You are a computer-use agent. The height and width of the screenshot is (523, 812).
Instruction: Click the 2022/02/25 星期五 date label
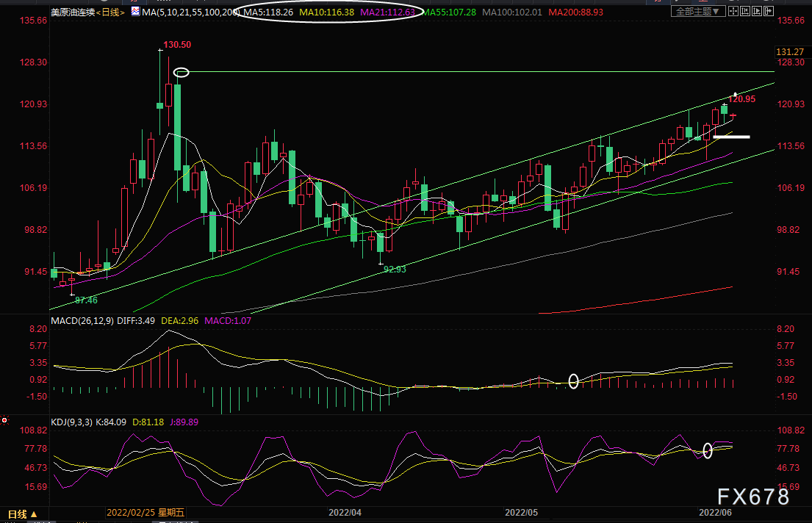(145, 513)
